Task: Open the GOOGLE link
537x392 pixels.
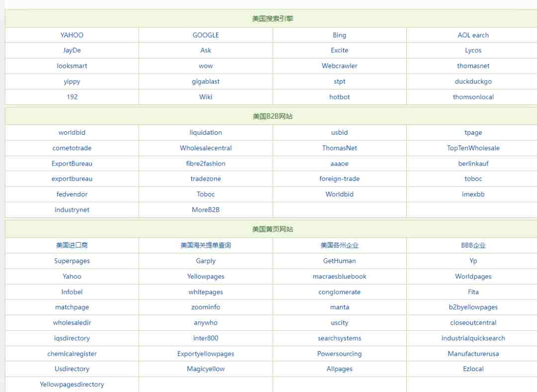Action: [x=205, y=35]
